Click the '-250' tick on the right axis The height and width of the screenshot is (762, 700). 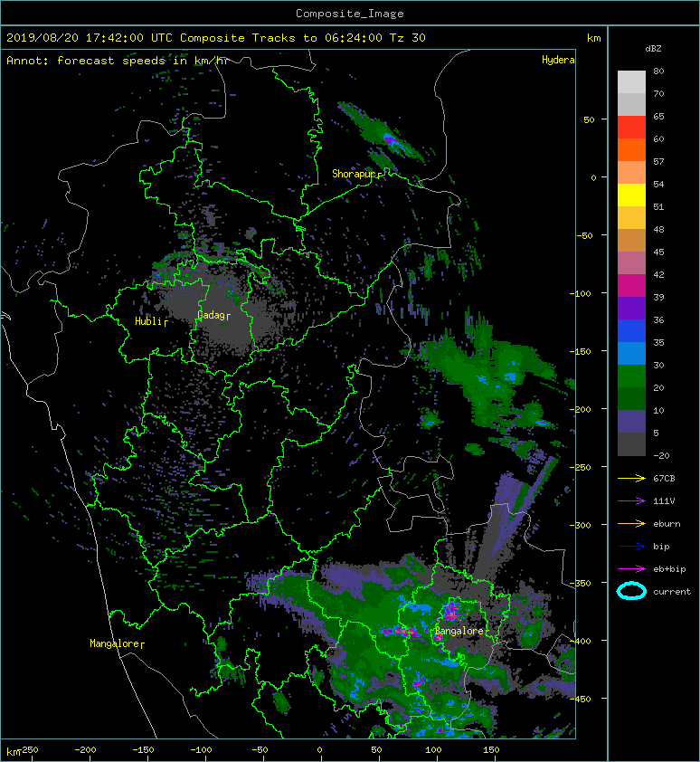[x=581, y=468]
